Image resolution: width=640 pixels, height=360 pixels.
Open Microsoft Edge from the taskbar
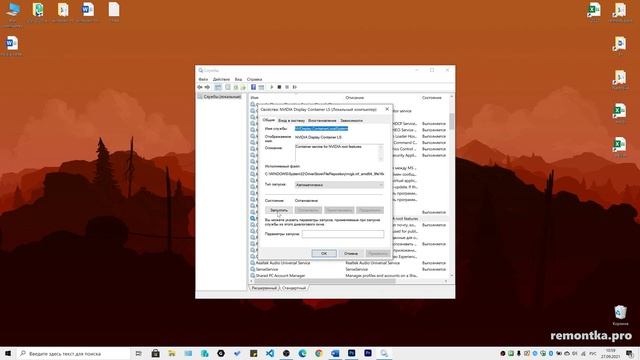click(302, 353)
